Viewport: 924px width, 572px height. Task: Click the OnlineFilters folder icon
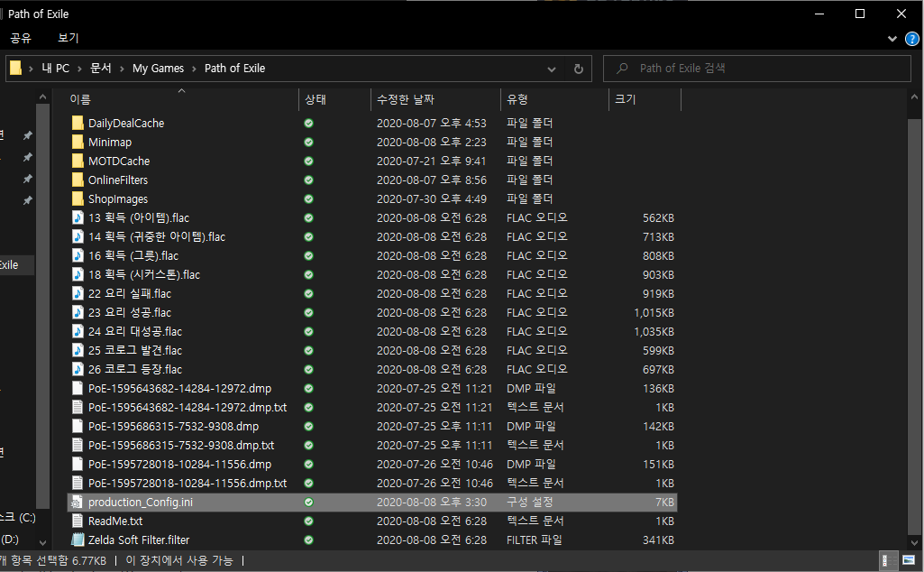pyautogui.click(x=78, y=180)
